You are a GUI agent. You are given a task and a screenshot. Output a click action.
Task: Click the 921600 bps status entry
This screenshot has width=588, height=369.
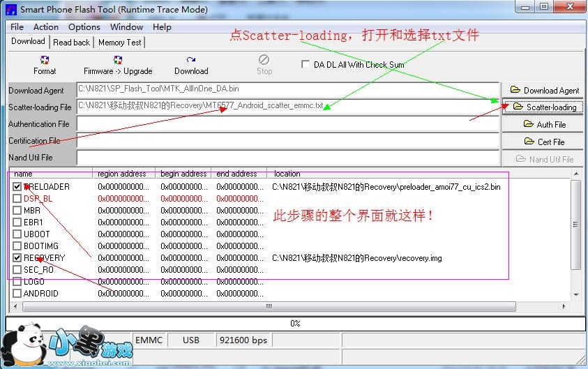pos(243,340)
